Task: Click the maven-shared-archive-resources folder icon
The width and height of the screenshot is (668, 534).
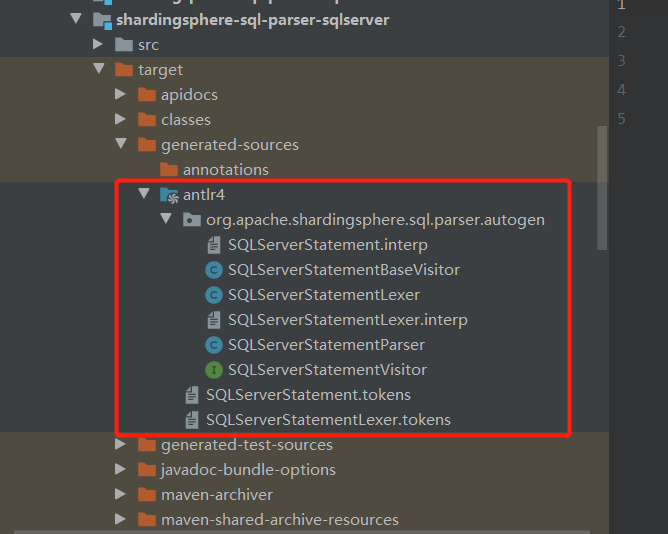Action: pos(147,520)
